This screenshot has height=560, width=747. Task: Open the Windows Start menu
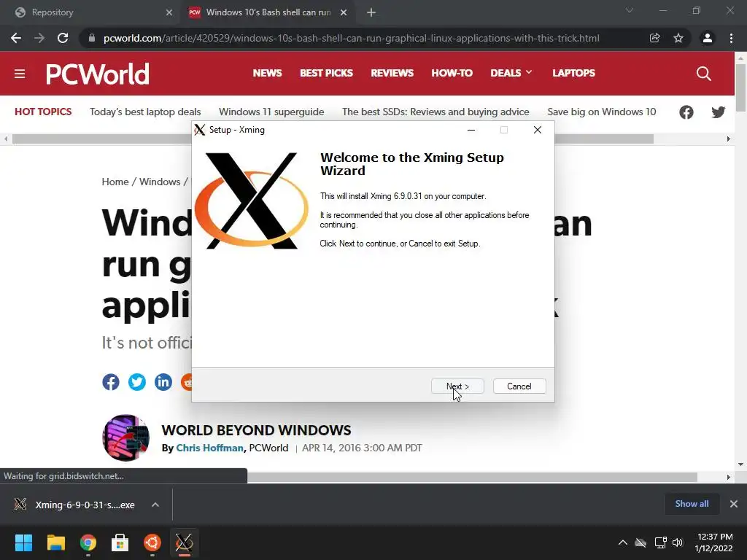coord(23,542)
